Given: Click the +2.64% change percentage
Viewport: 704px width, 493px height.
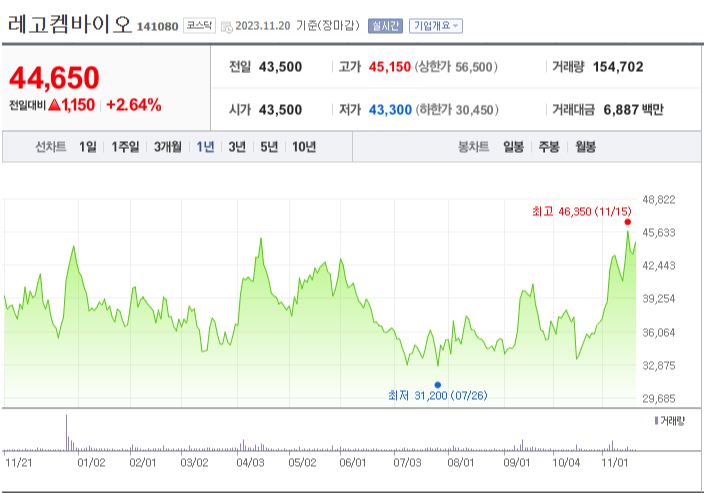Looking at the screenshot, I should [x=134, y=105].
